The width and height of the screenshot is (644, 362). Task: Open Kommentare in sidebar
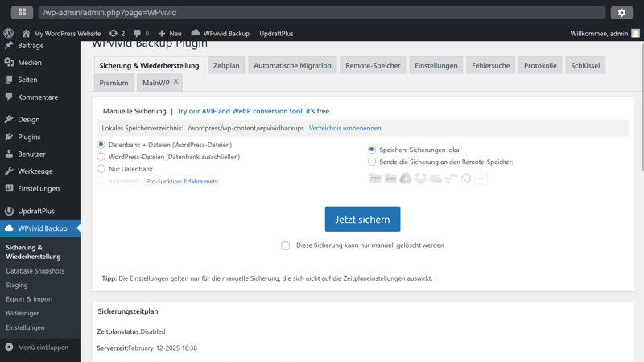(x=38, y=97)
